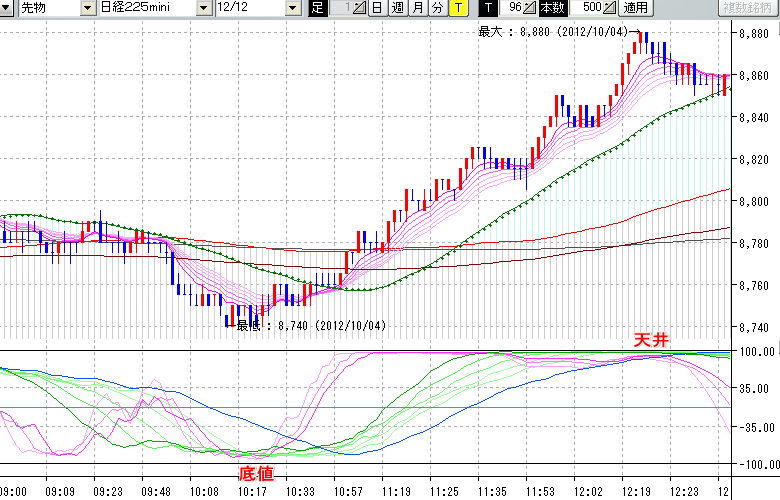Click the yellow T tick button
This screenshot has height=500, width=780.
tap(457, 8)
